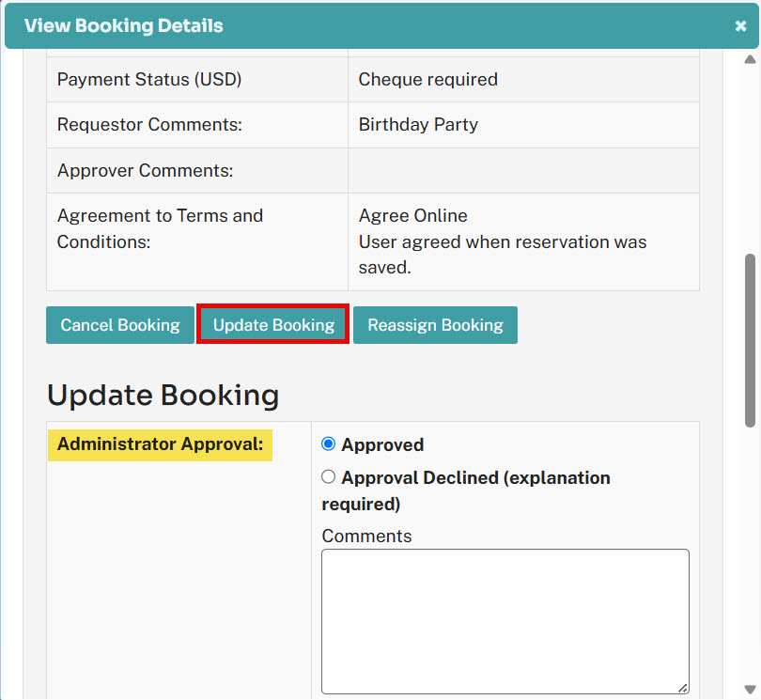Screen dimensions: 761x700
Task: Click the View Booking Details title
Action: tap(124, 25)
